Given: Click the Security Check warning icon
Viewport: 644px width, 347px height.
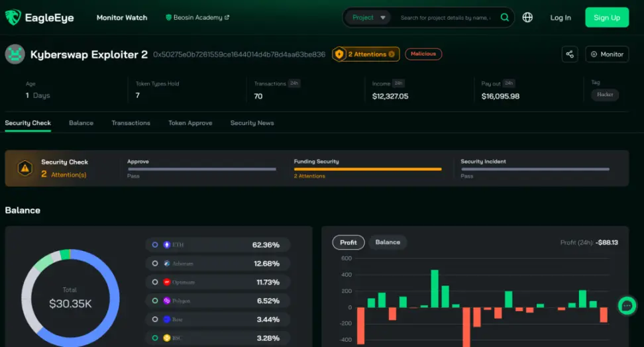Looking at the screenshot, I should pos(25,168).
